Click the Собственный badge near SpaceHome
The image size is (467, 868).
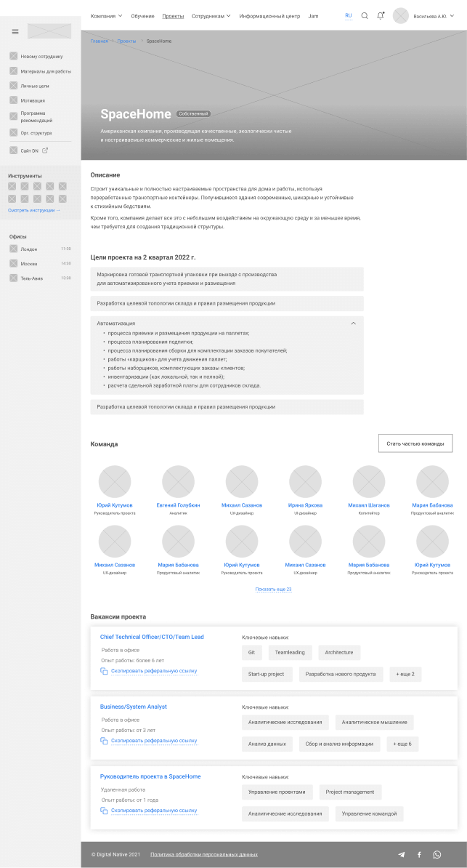point(194,113)
